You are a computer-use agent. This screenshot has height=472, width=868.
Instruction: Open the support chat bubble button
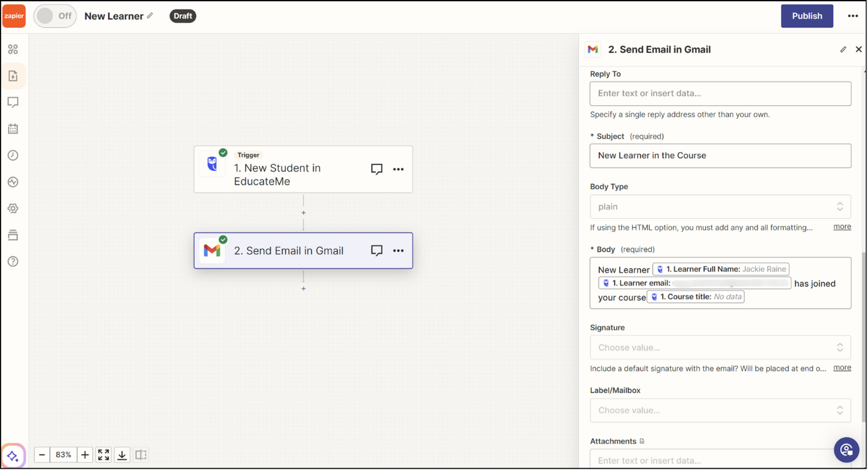click(846, 450)
